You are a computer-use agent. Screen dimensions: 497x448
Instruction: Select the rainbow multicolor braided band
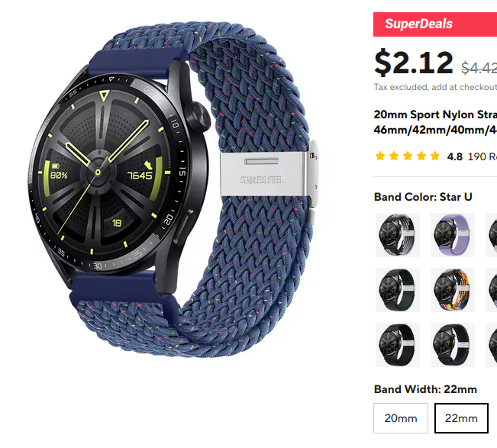[452, 290]
